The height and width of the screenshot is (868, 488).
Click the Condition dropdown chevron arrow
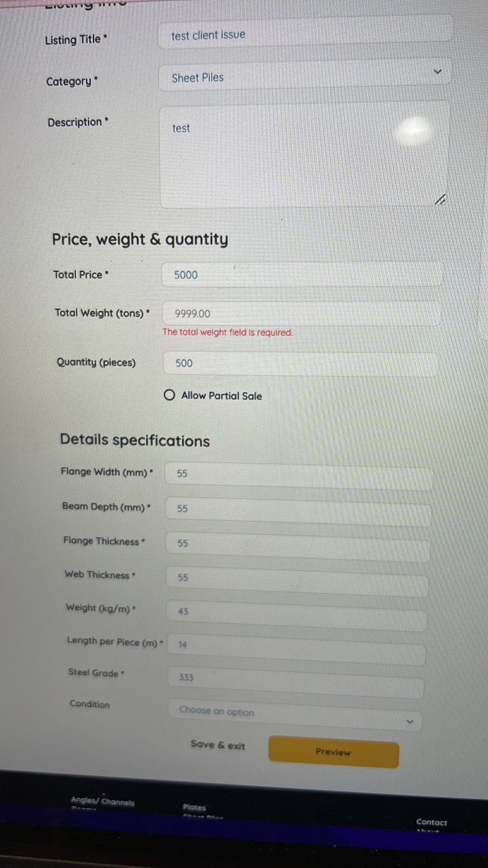tap(409, 721)
